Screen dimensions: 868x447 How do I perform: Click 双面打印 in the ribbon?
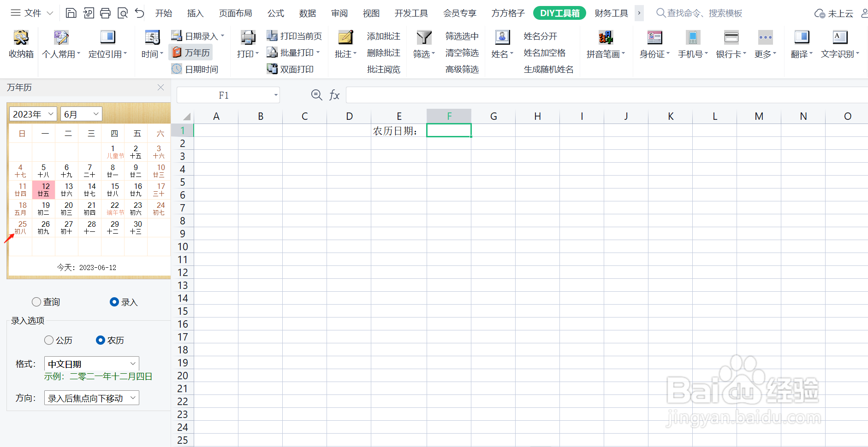(290, 69)
